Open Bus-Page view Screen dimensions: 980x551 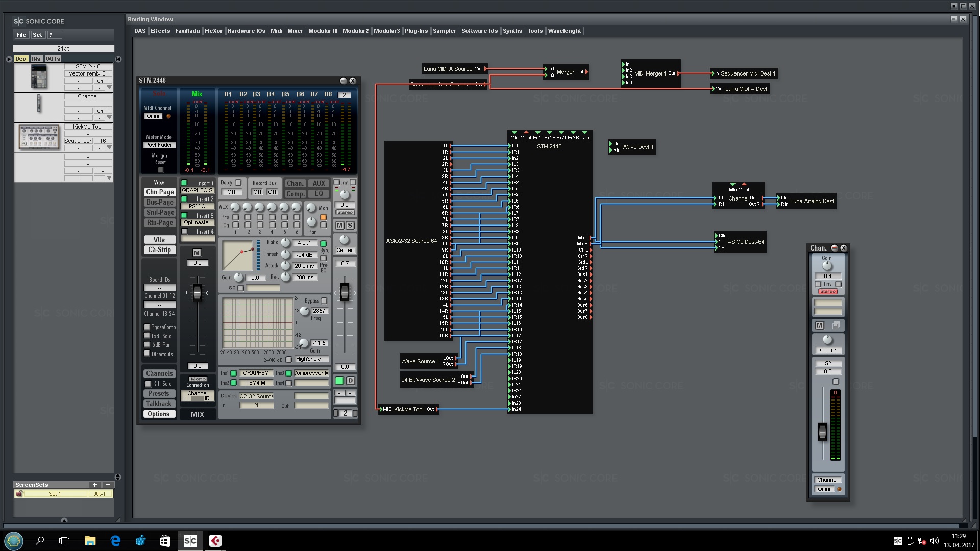pos(160,203)
